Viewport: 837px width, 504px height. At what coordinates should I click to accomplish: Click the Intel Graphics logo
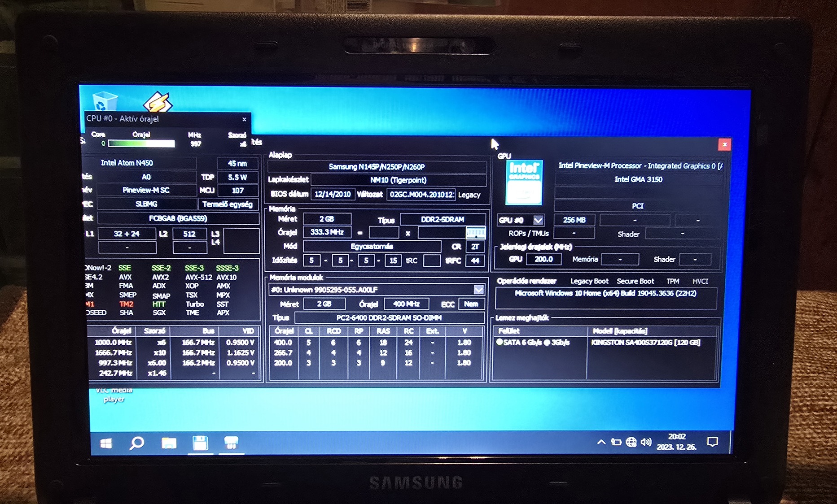pos(524,182)
